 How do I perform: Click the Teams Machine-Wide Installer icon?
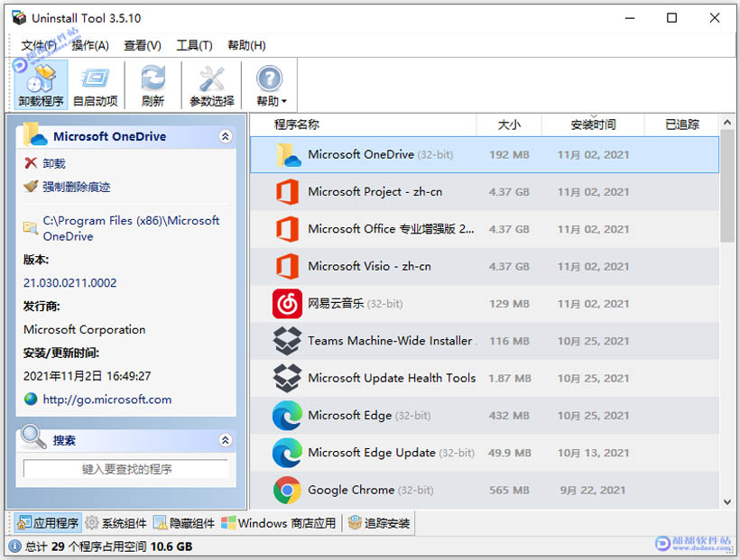(287, 341)
